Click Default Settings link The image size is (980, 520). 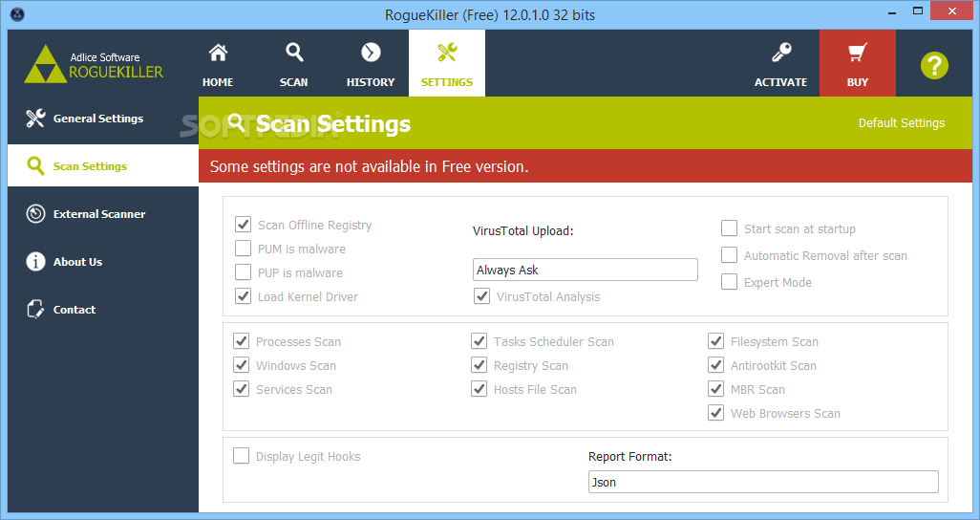tap(902, 122)
